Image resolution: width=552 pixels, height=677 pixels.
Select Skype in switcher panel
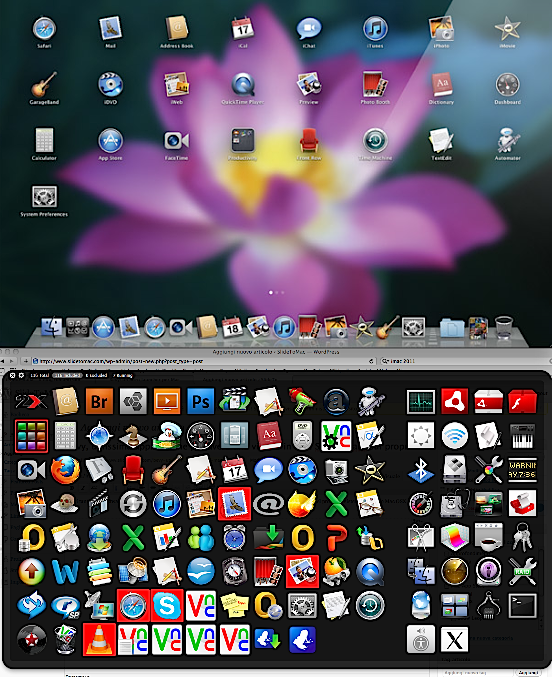(x=167, y=605)
